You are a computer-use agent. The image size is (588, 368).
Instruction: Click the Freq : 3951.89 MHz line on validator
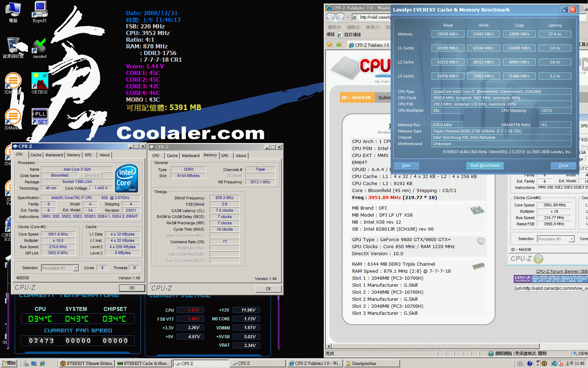click(x=394, y=198)
